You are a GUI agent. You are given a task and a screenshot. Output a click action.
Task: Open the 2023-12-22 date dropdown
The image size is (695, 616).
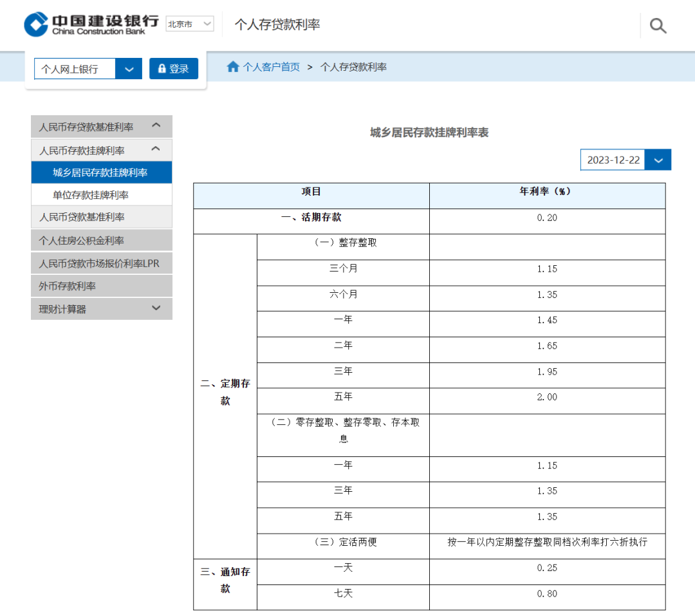(x=658, y=159)
